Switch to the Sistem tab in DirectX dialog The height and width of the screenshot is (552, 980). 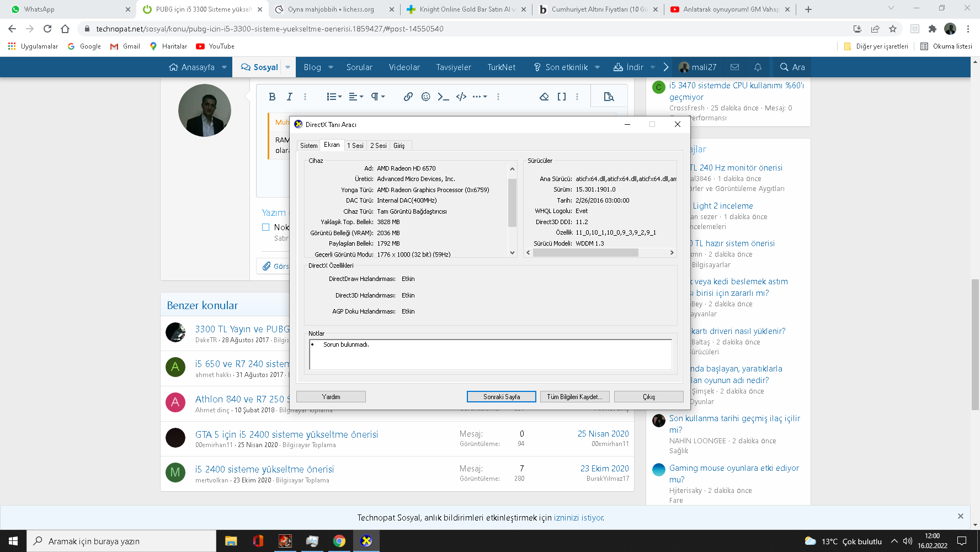point(309,146)
